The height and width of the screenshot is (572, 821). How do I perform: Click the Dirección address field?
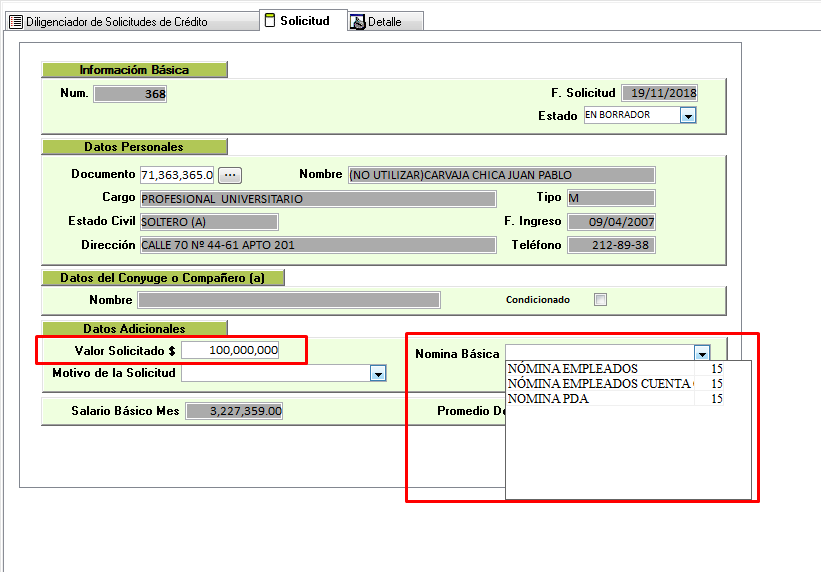(318, 245)
